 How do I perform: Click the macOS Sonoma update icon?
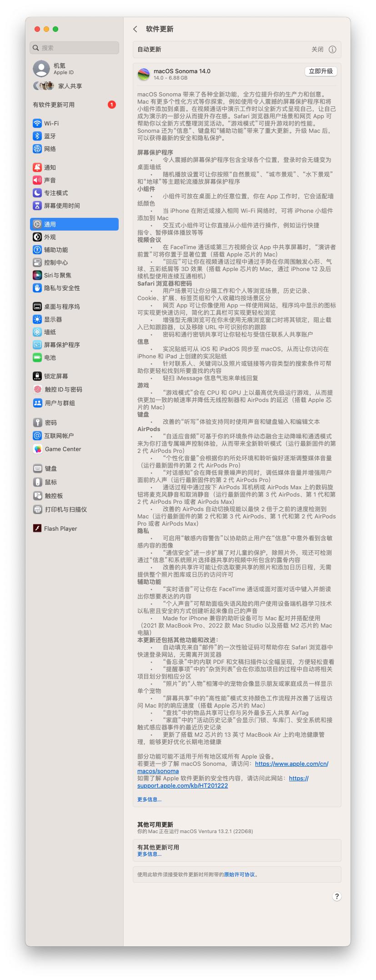144,75
